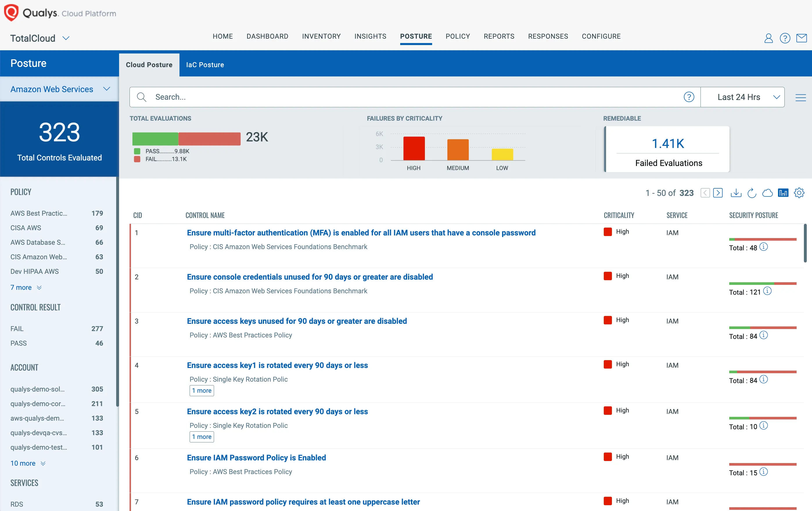Click the 1 more button under CID 4
The width and height of the screenshot is (812, 511).
202,390
